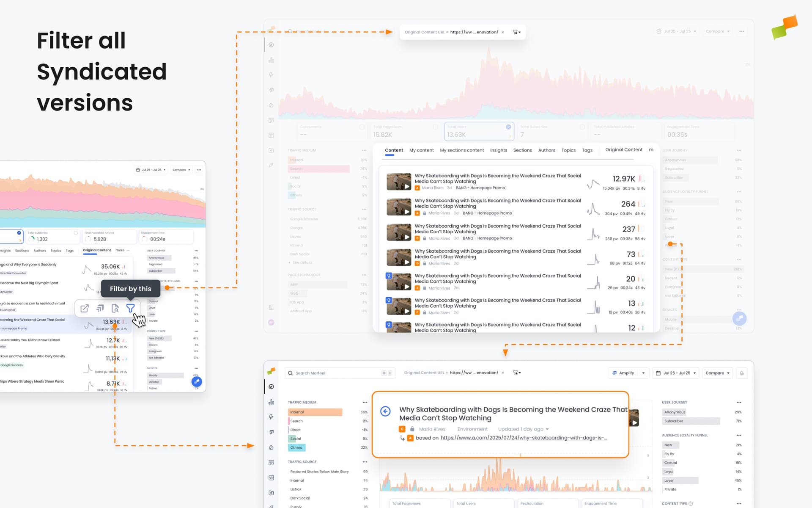Open the bar chart analytics icon in sidebar
This screenshot has height=508, width=812.
(x=271, y=401)
